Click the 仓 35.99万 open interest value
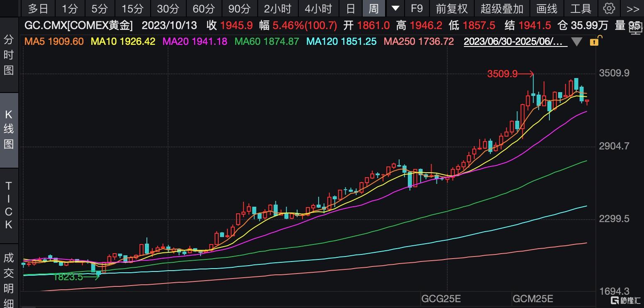The width and height of the screenshot is (644, 308). tap(583, 26)
